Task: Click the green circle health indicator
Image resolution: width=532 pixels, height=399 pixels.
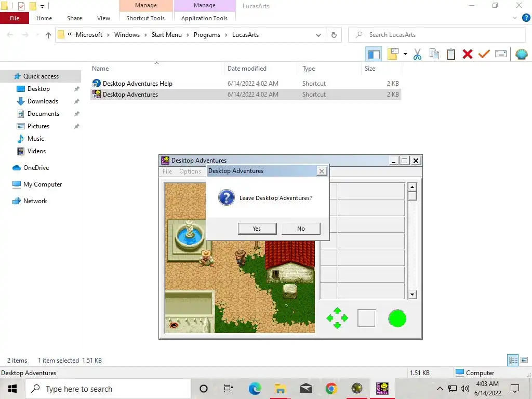Action: (397, 318)
